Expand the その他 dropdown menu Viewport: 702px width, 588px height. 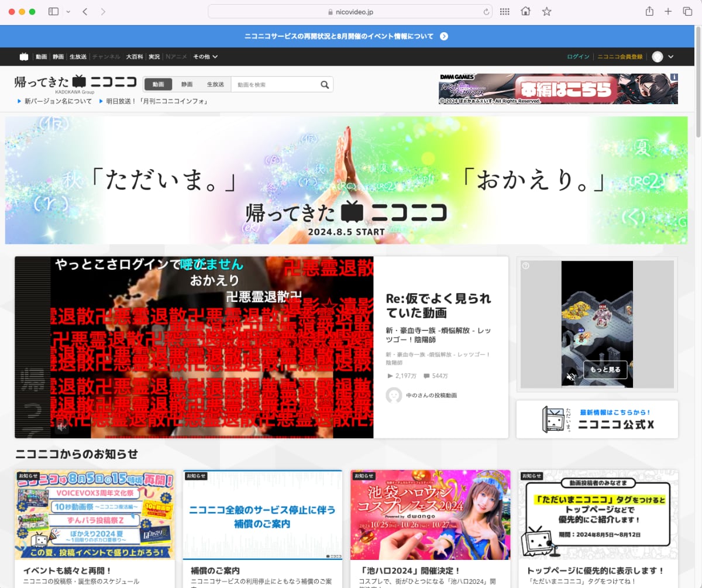click(x=205, y=57)
